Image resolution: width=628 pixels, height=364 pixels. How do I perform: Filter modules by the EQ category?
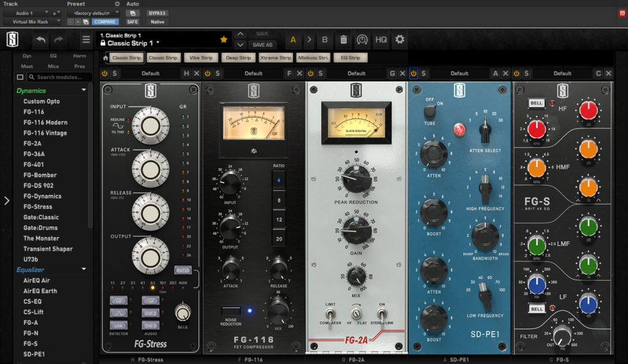(x=53, y=56)
